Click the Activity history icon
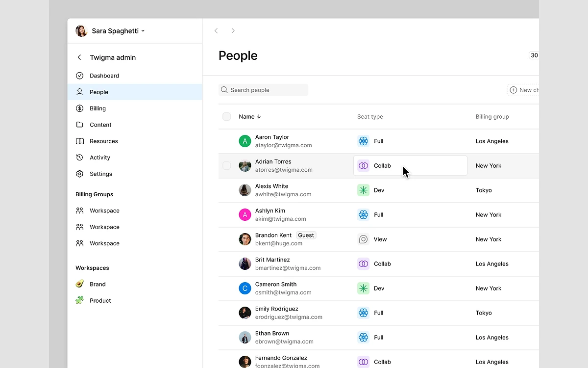This screenshot has height=368, width=588. [79, 158]
